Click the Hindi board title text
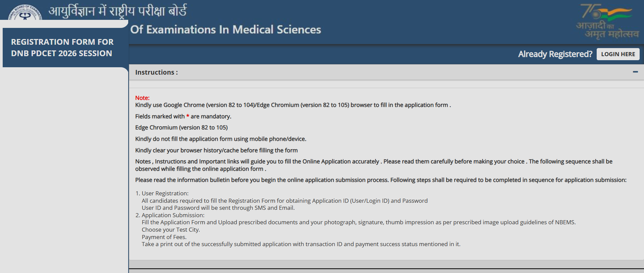Viewport: 644px width, 273px height. pos(117,11)
